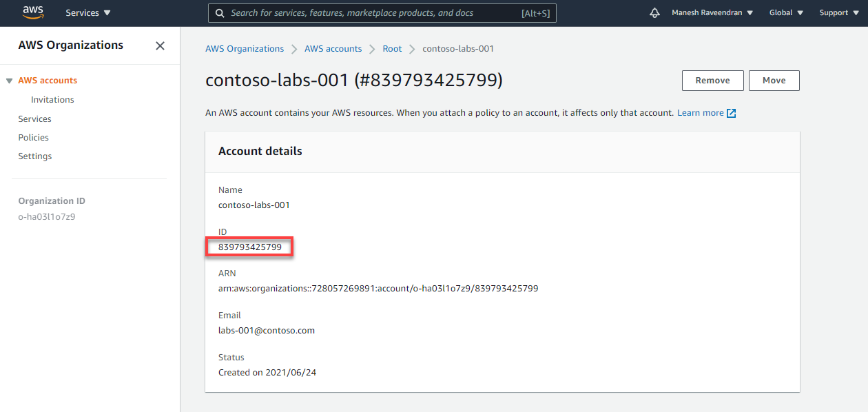
Task: Select AWS accounts in sidebar
Action: (48, 81)
